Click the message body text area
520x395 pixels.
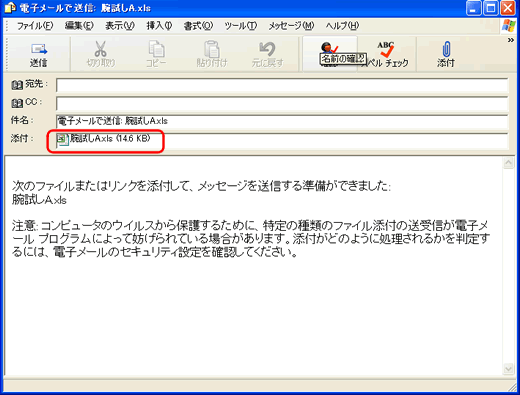tap(253, 266)
